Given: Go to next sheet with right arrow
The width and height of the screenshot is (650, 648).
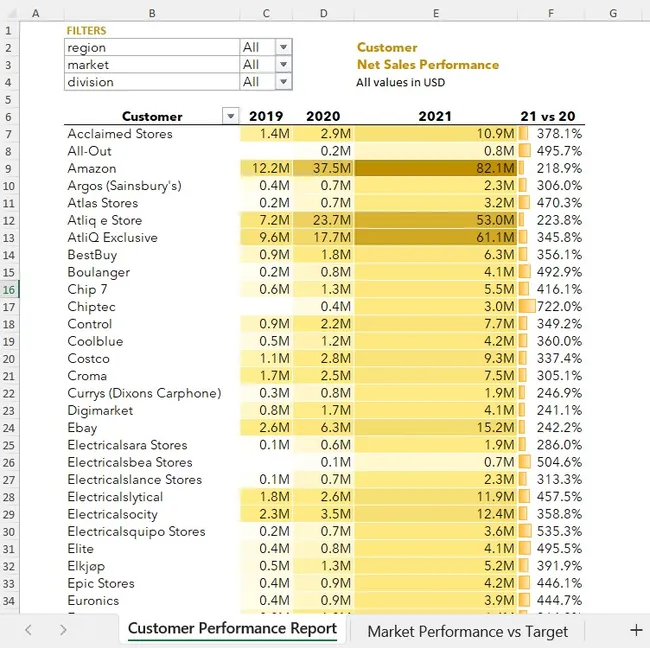Looking at the screenshot, I should click(63, 630).
